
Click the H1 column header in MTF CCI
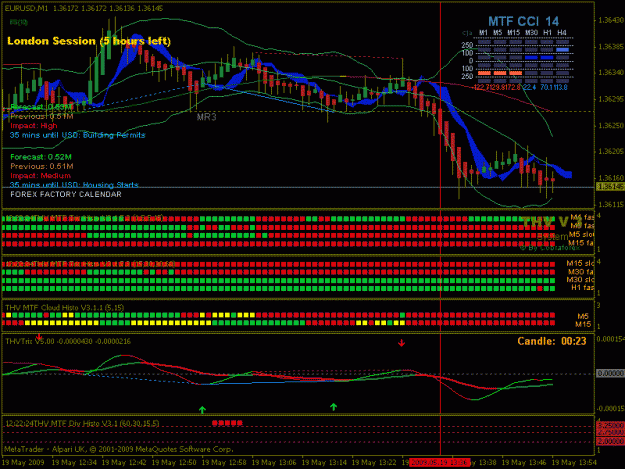547,33
